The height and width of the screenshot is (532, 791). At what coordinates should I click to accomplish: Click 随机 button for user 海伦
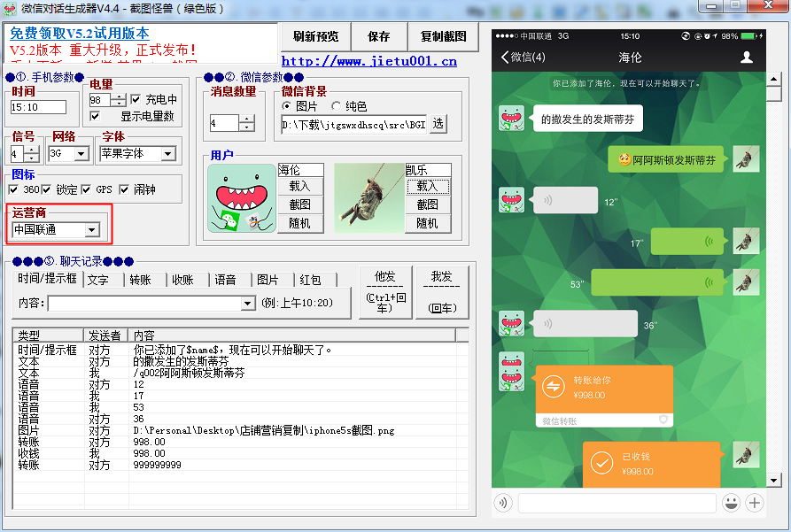click(x=299, y=223)
